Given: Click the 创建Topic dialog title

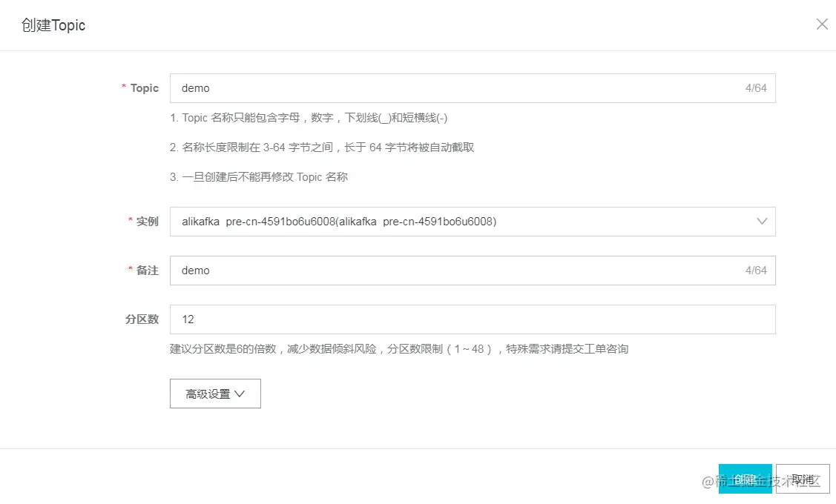Looking at the screenshot, I should click(x=53, y=25).
